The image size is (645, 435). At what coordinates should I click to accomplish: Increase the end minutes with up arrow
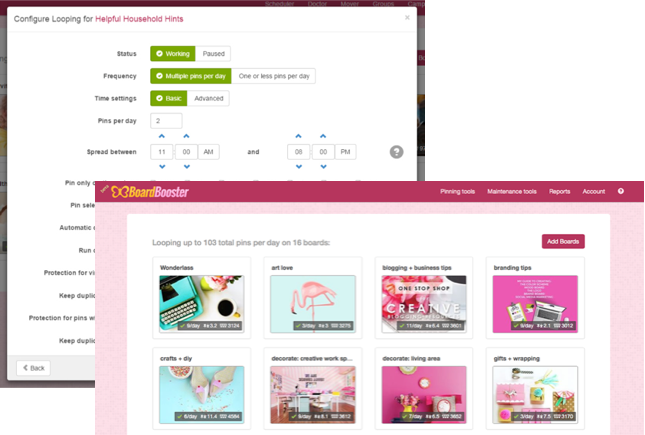(323, 136)
